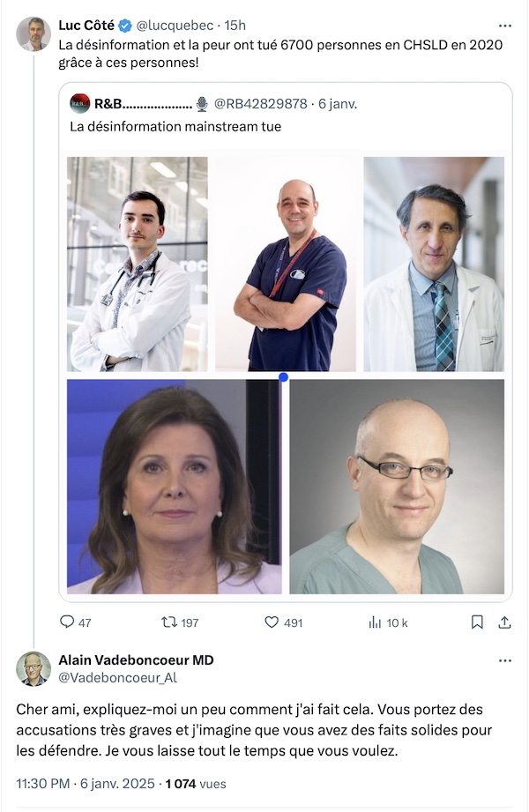Open more options menu on Luc Côté's tweet
The height and width of the screenshot is (812, 529).
(504, 26)
